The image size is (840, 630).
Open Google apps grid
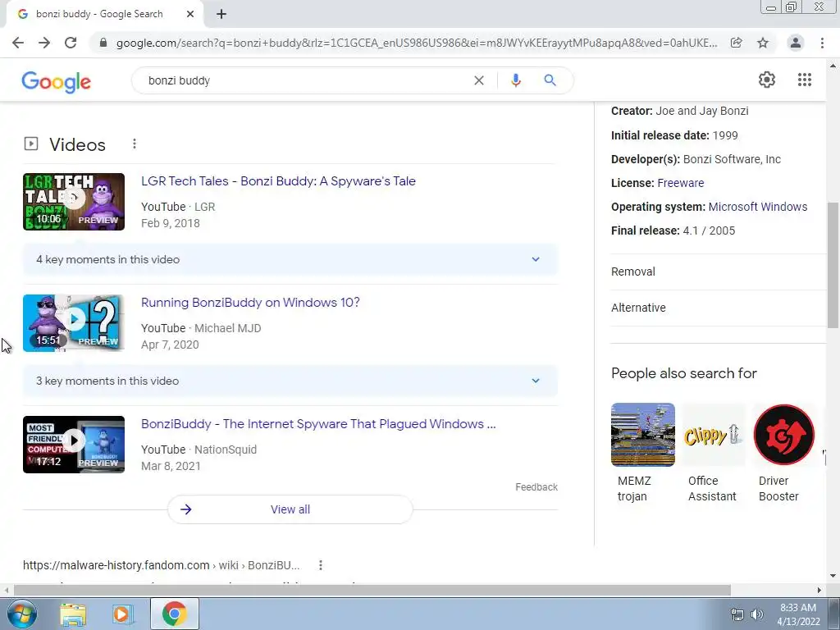pos(805,80)
